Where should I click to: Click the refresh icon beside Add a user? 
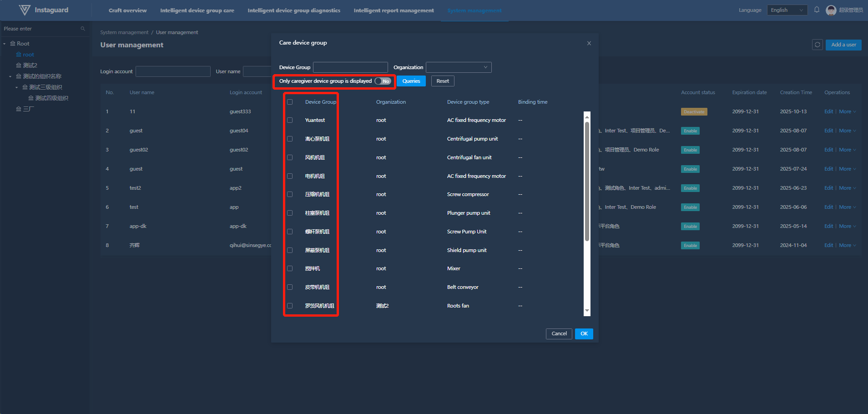click(x=817, y=45)
